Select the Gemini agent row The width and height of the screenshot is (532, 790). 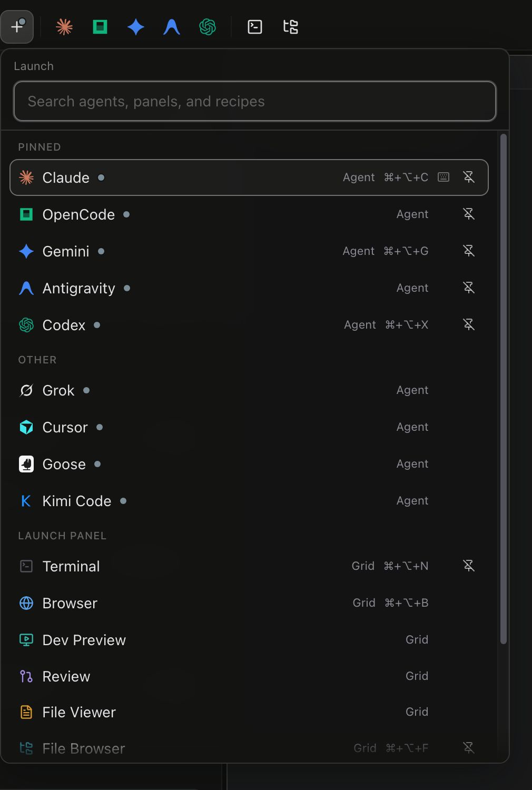(x=249, y=251)
